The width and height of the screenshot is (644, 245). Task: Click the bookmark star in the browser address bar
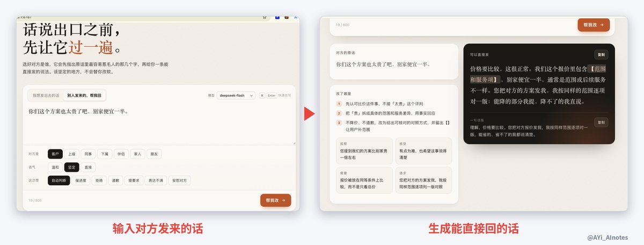tap(265, 17)
